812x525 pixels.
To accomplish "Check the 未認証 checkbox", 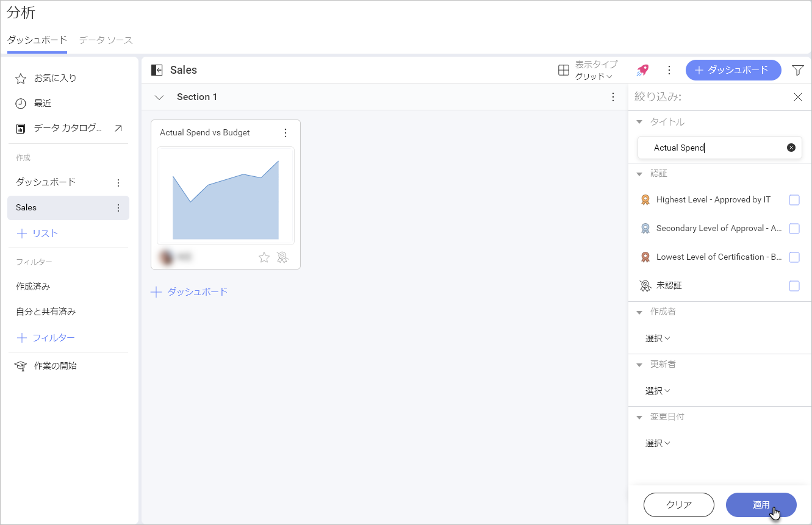I will coord(794,285).
